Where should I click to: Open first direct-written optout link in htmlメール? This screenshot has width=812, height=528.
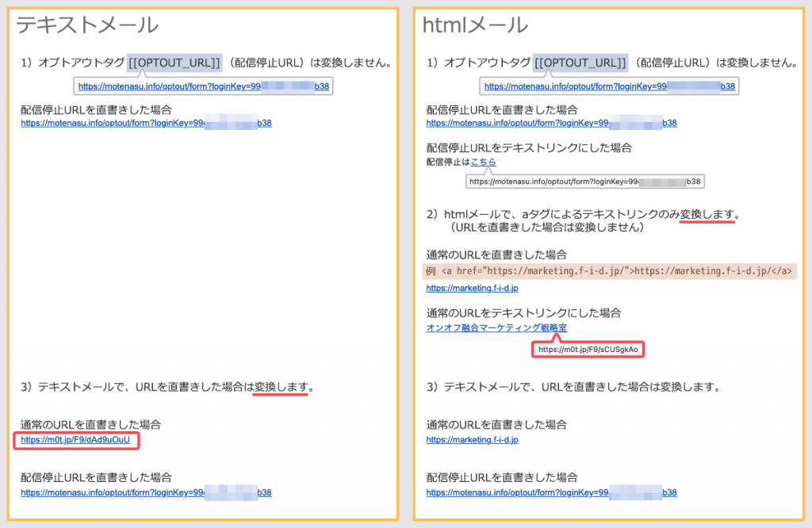click(551, 123)
